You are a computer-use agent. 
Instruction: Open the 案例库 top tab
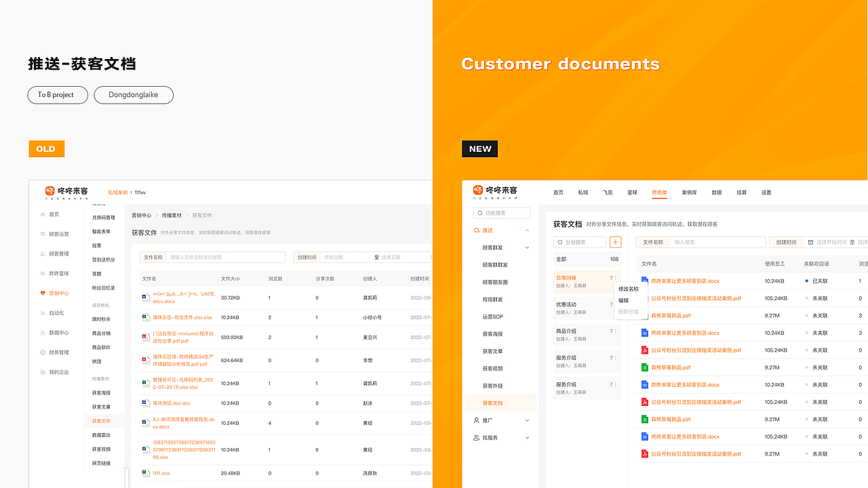point(690,192)
